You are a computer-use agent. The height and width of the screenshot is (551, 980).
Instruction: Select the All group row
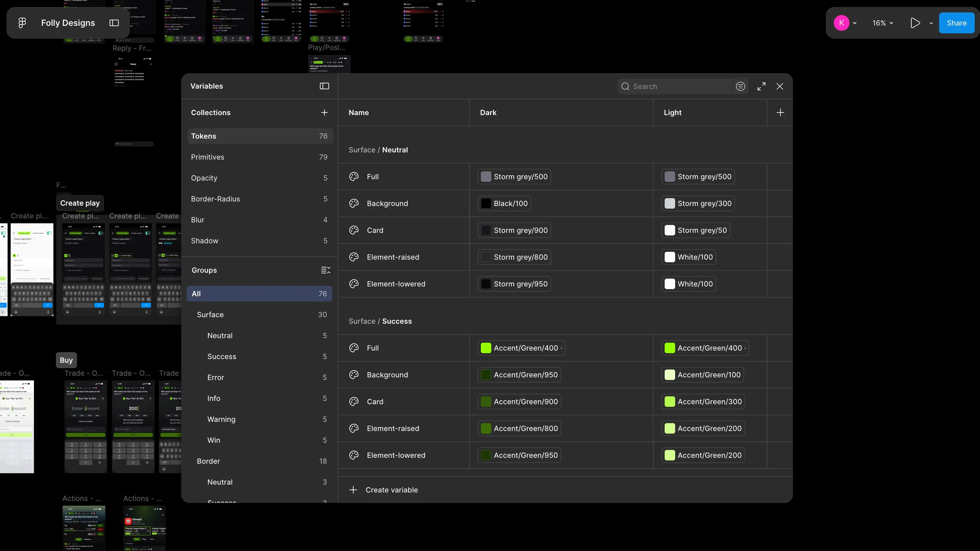pos(259,294)
